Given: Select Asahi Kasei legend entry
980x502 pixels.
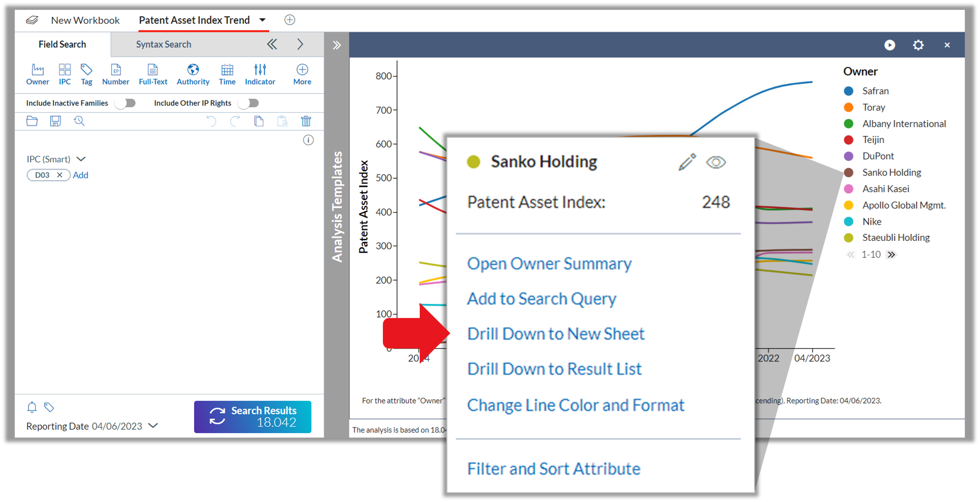Looking at the screenshot, I should click(876, 189).
